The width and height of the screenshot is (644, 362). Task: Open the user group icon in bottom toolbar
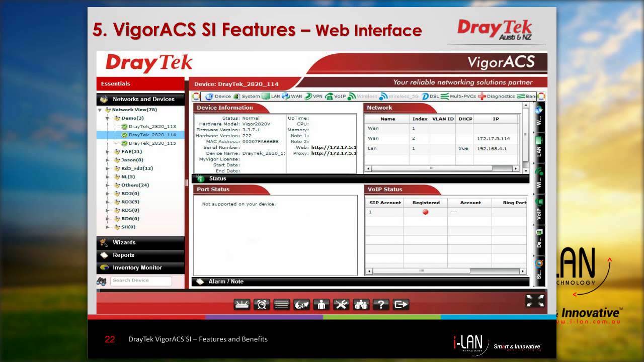pos(361,304)
